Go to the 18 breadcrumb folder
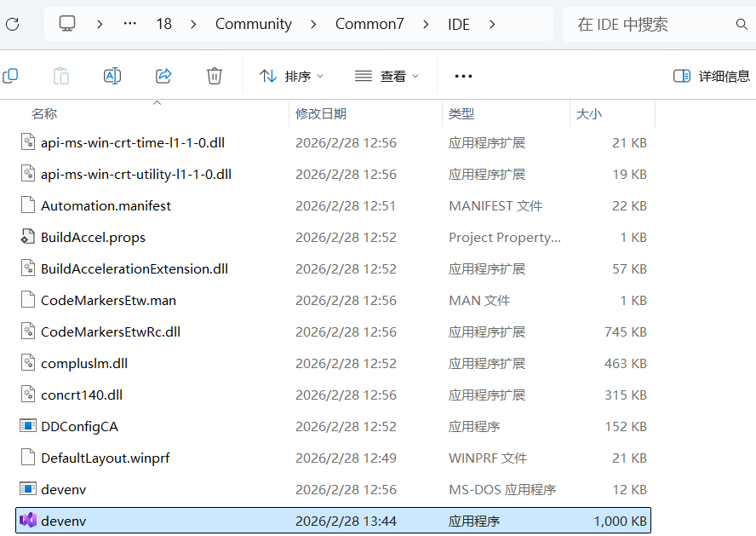The image size is (756, 536). coord(164,24)
